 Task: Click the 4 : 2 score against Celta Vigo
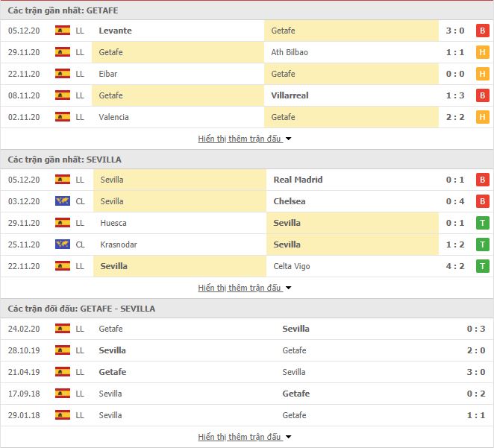455,266
